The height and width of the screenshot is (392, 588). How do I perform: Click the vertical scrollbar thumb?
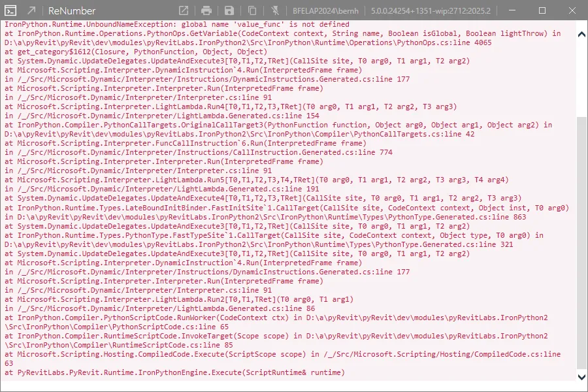click(581, 244)
